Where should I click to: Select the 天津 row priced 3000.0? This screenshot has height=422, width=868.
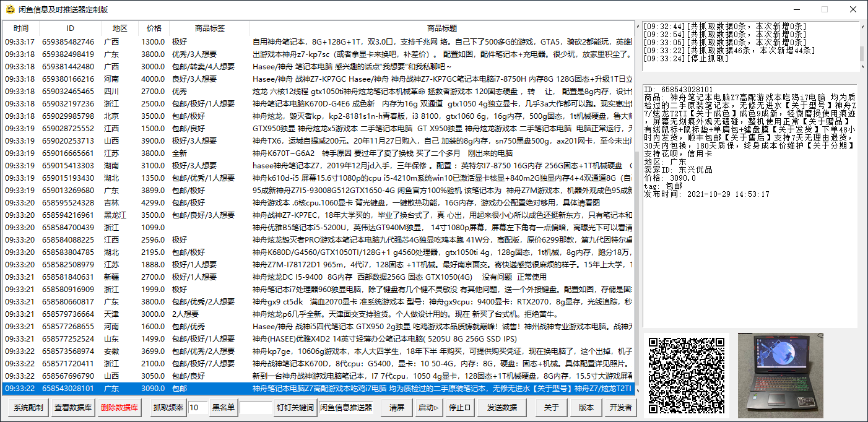(318, 314)
